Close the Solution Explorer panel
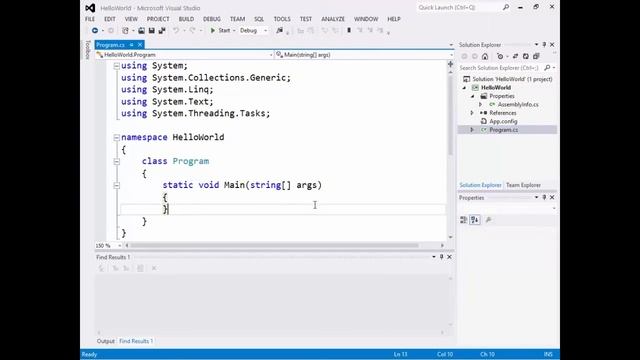 point(552,44)
